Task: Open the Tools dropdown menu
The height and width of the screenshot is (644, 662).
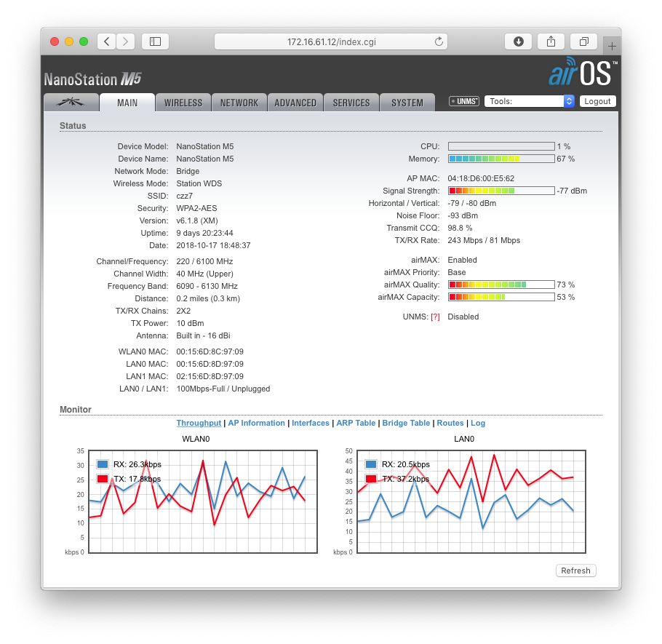Action: [530, 101]
